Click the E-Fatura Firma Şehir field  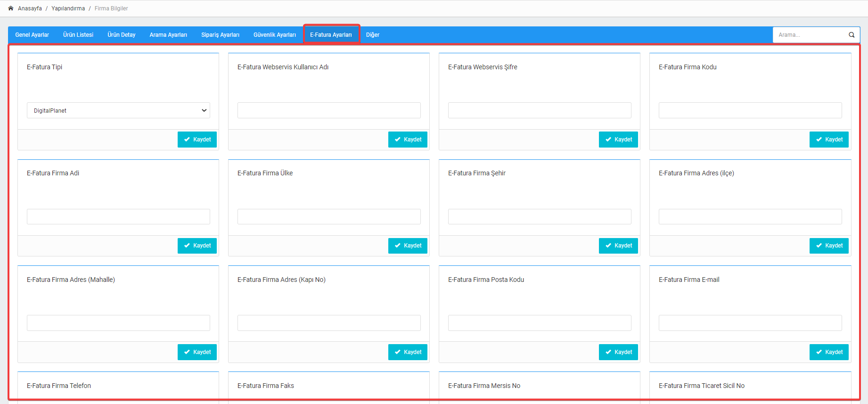coord(540,217)
